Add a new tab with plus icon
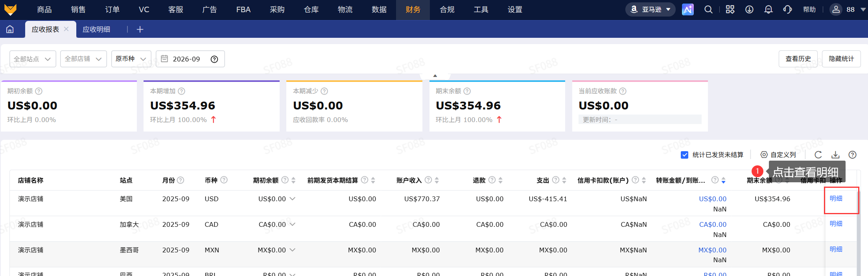This screenshot has width=868, height=276. pyautogui.click(x=140, y=30)
